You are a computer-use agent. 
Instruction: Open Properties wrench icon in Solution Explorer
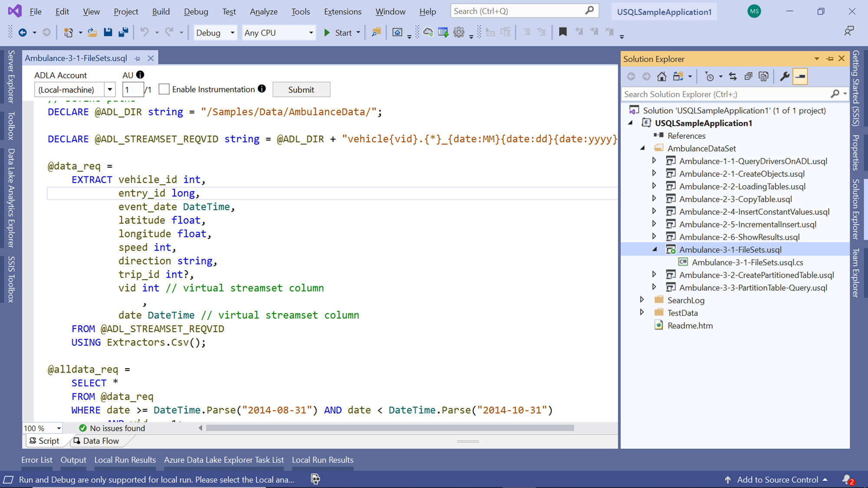coord(784,77)
